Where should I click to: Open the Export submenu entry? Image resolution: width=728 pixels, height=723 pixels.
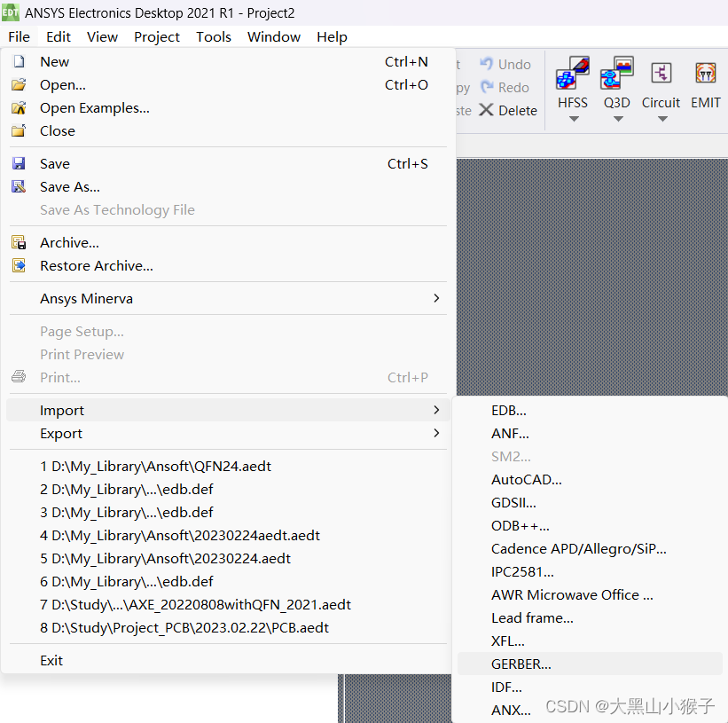[x=228, y=433]
